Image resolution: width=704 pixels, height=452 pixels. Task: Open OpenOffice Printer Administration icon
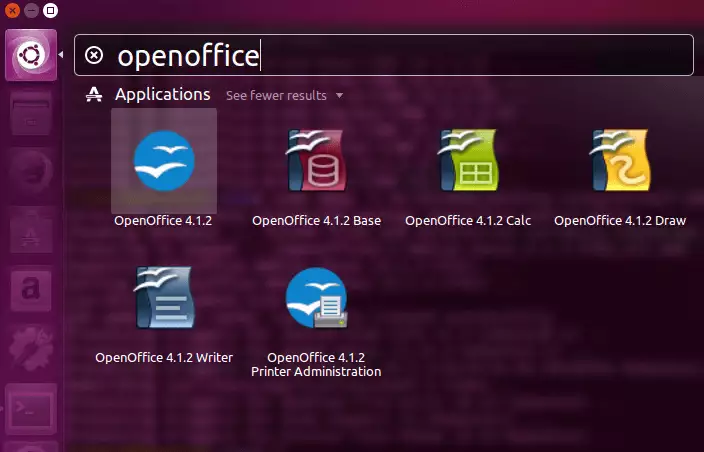[317, 298]
